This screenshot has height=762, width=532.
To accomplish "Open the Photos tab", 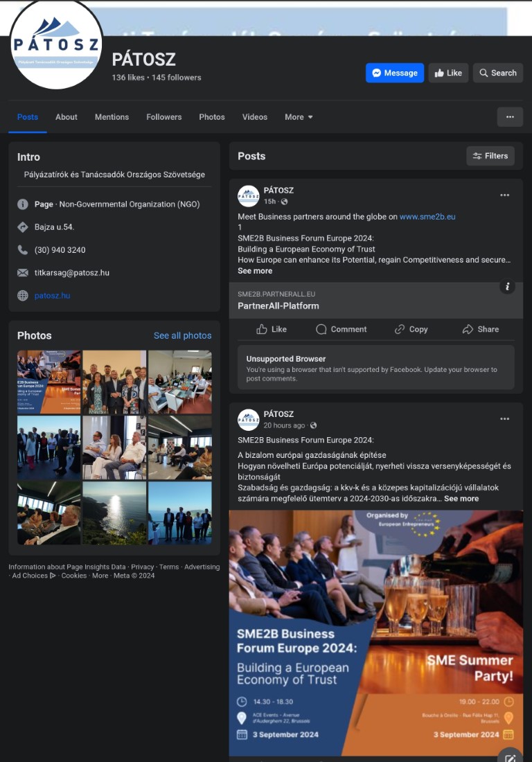I will click(x=212, y=117).
